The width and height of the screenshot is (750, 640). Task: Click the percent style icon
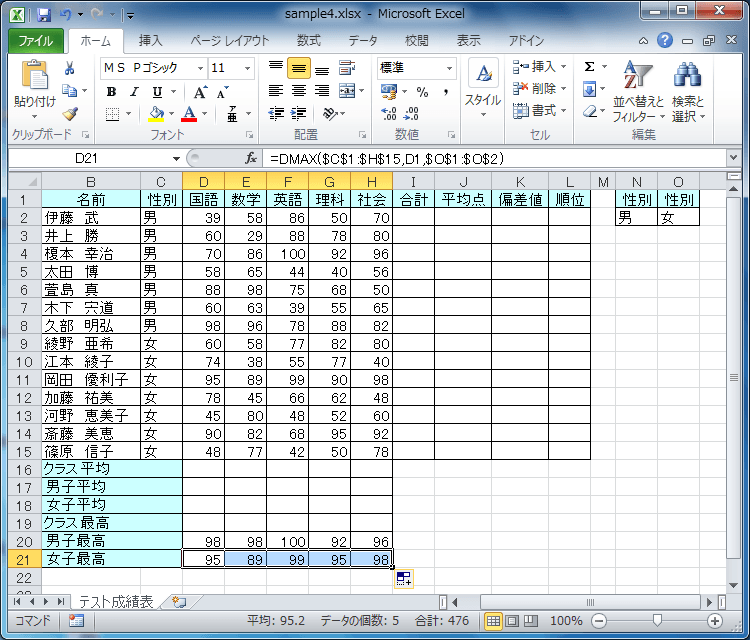(422, 91)
